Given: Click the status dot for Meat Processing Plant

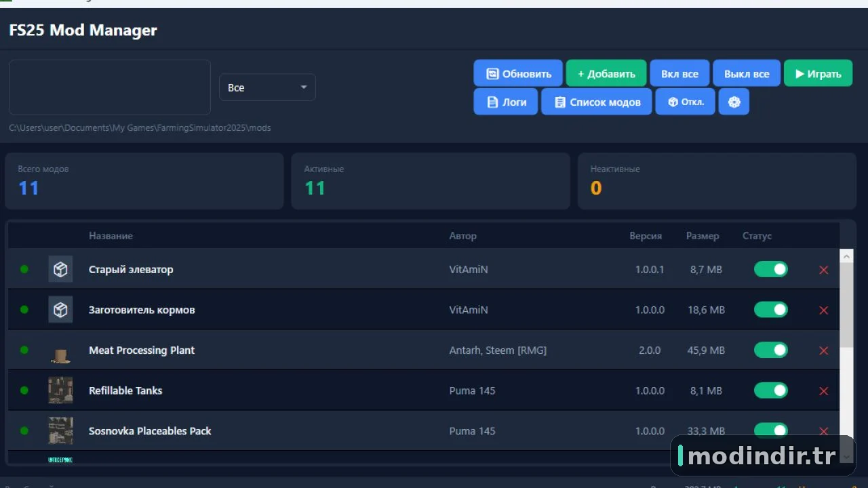Looking at the screenshot, I should [x=24, y=350].
